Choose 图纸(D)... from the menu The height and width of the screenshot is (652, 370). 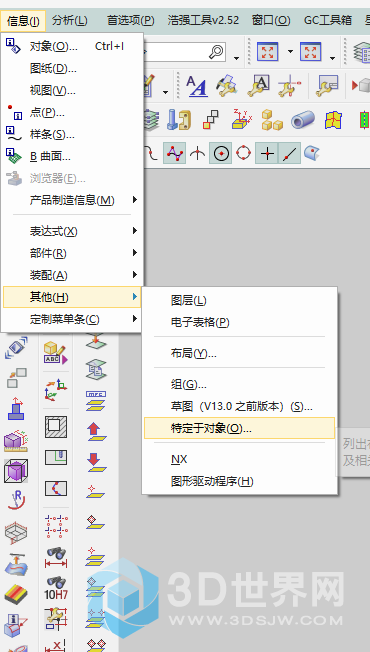tap(72, 68)
